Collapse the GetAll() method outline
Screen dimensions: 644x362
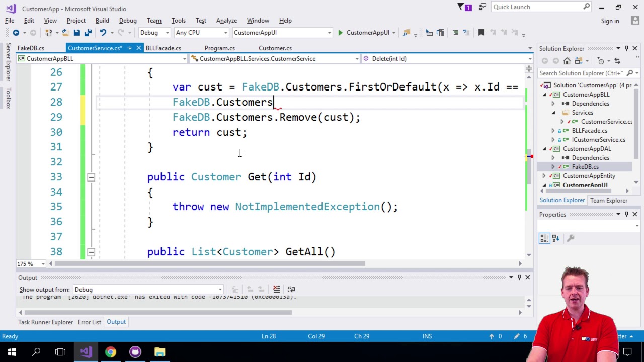pos(91,252)
